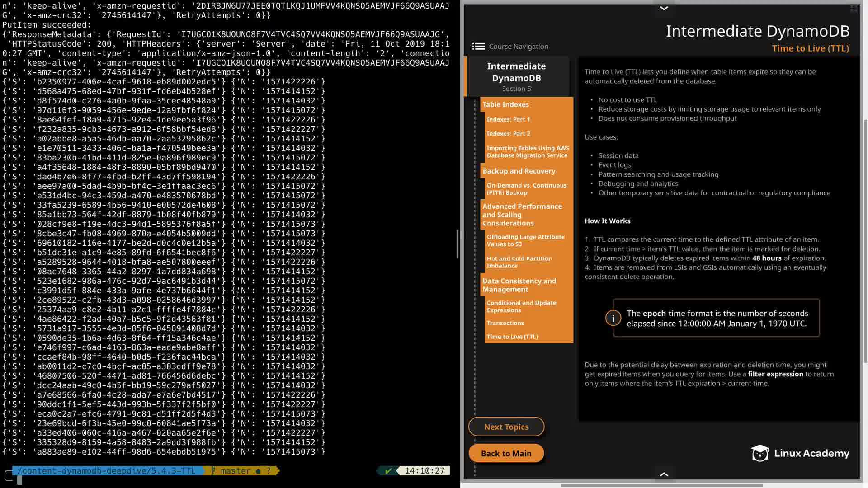868x488 pixels.
Task: Click the horizontal scrollbar at the bottom
Action: (x=661, y=486)
